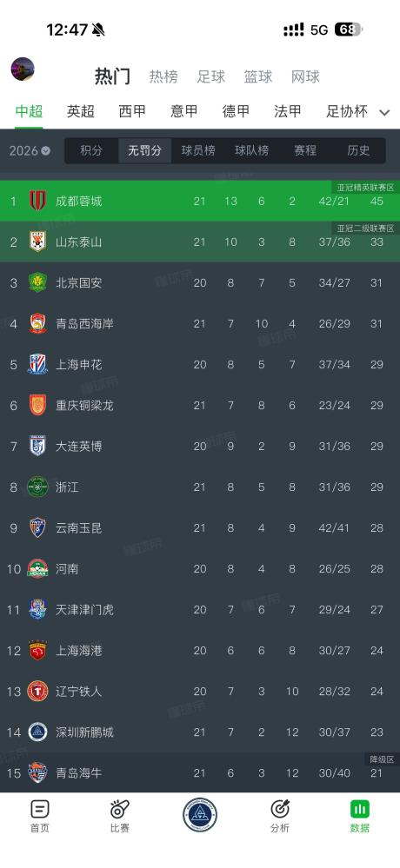Open the 首页 home icon
The height and width of the screenshot is (868, 400).
(40, 809)
